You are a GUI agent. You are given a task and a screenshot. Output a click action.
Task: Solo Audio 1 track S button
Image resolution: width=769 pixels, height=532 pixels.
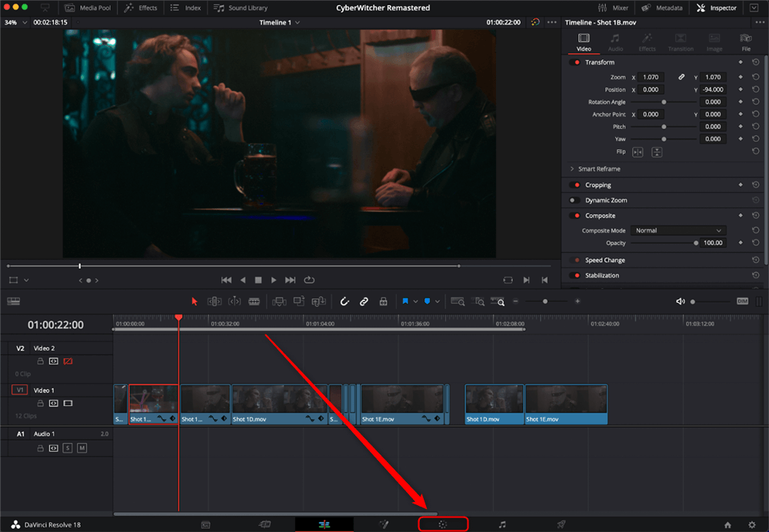tap(68, 447)
